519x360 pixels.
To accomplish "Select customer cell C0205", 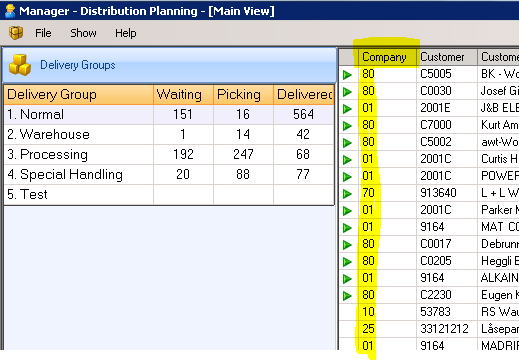I will point(447,261).
